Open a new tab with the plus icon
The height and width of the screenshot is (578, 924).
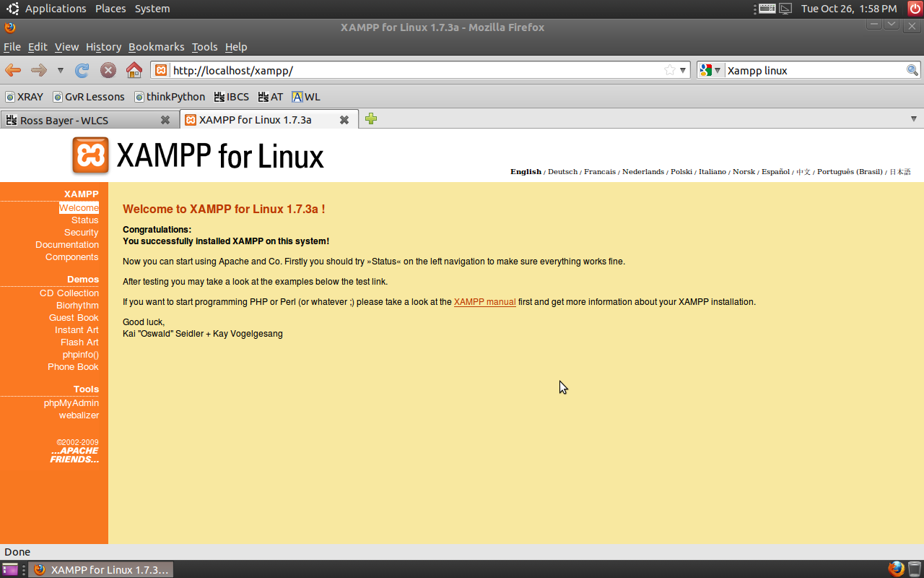(371, 119)
